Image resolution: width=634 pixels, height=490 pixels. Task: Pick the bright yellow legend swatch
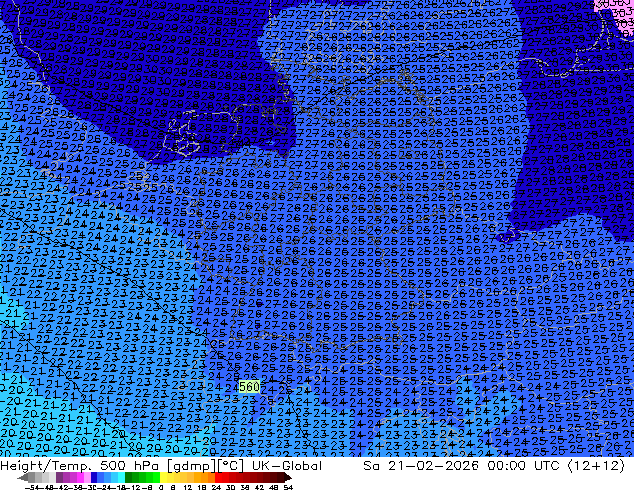click(x=163, y=478)
